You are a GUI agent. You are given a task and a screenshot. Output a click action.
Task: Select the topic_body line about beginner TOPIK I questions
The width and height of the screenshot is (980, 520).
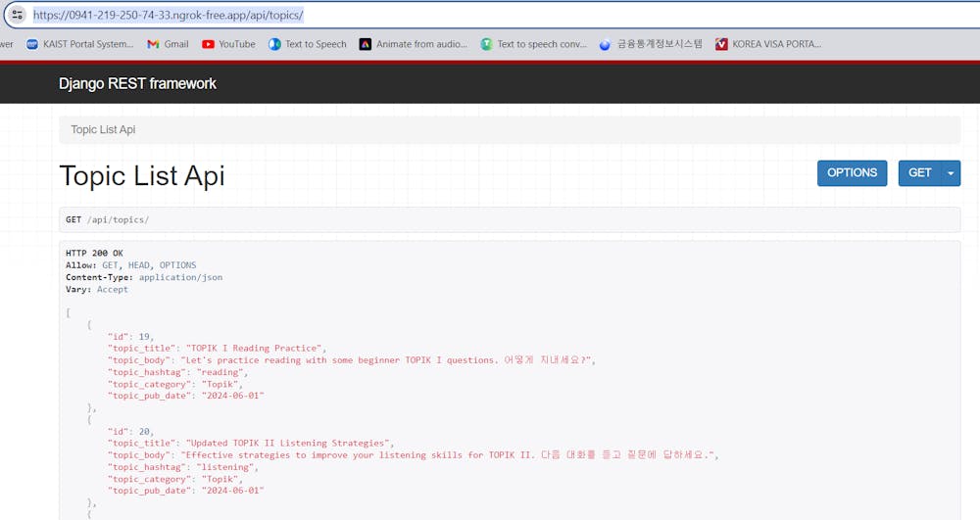point(351,360)
